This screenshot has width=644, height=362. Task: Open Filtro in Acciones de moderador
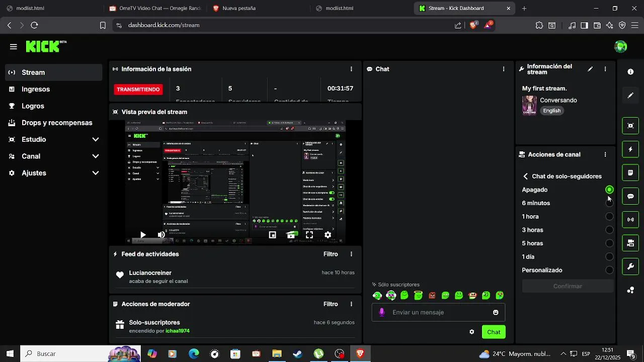tap(331, 304)
